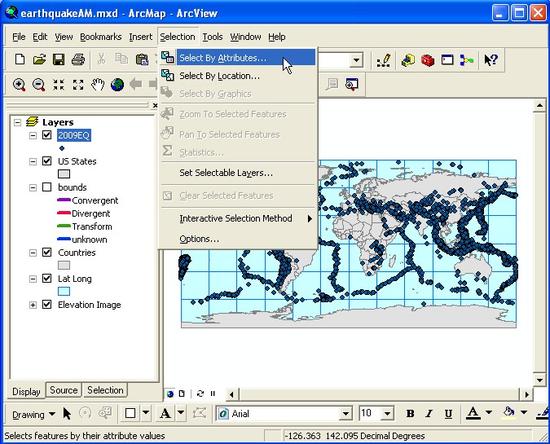This screenshot has height=444, width=550.
Task: Open the Drawing dropdown menu
Action: click(33, 415)
